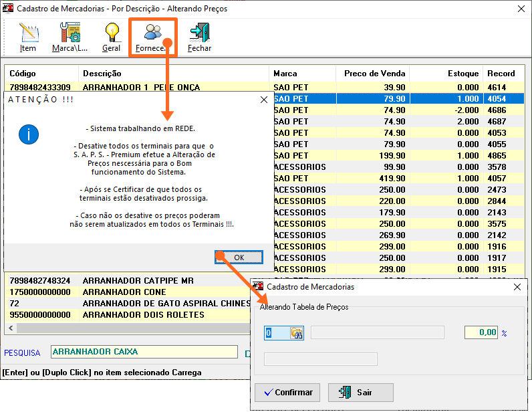This screenshot has height=412, width=532.
Task: Open the Fornece... suppliers icon
Action: [x=152, y=37]
